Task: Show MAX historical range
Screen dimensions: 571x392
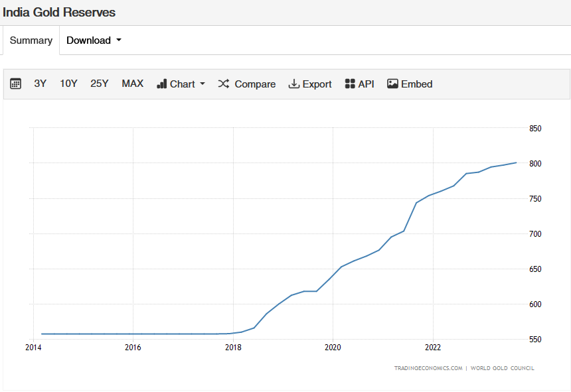Action: click(132, 84)
